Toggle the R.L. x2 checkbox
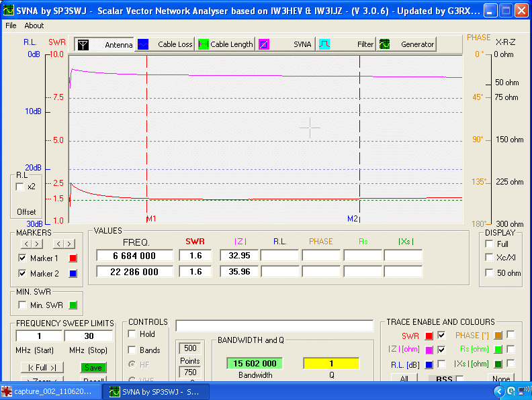 pos(20,187)
